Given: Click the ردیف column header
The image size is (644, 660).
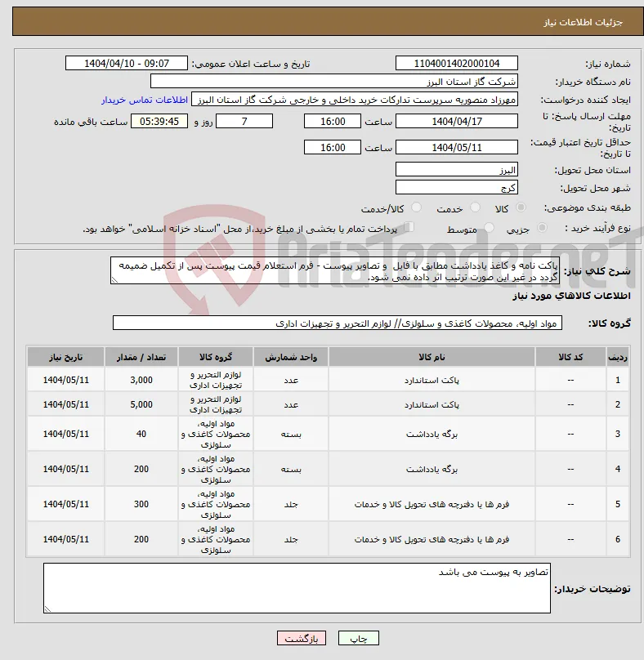Looking at the screenshot, I should pos(618,357).
